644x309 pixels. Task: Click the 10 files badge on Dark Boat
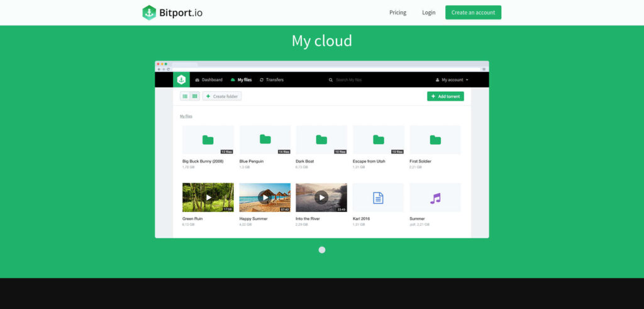[340, 152]
